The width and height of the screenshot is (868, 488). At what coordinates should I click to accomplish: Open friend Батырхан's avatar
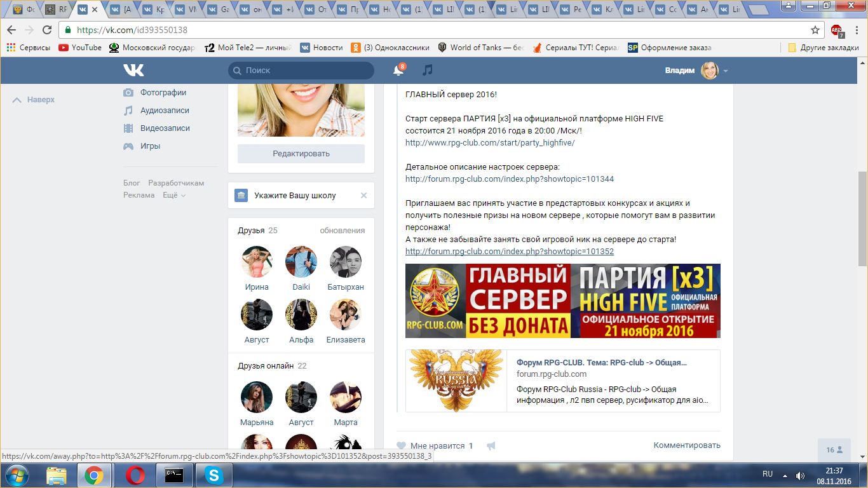[x=346, y=262]
